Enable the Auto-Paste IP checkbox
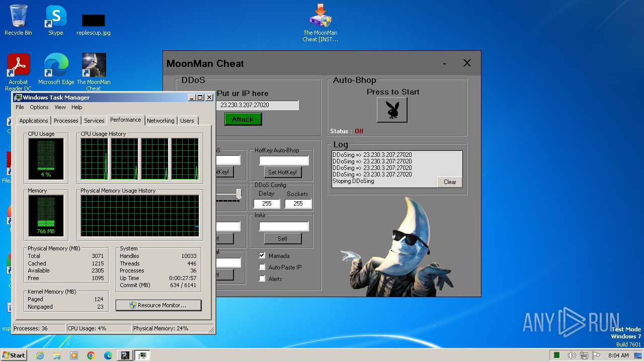 click(262, 267)
